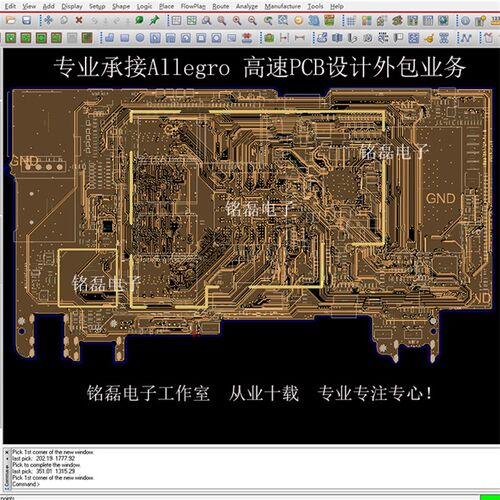Screen dimensions: 500x500
Task: Open the Manufacture menu
Action: click(283, 6)
